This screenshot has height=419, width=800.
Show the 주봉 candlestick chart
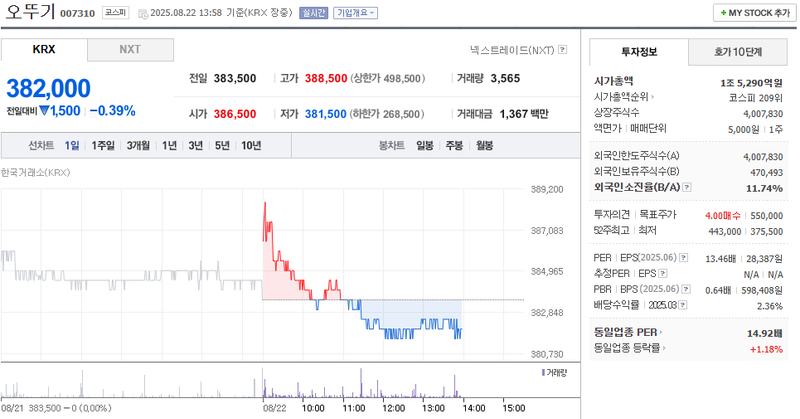(454, 145)
